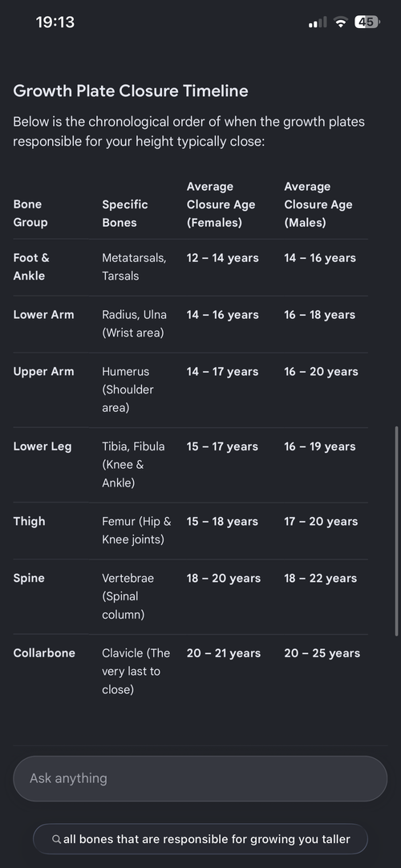Focus the Ask anything input field
The height and width of the screenshot is (868, 401).
[200, 778]
